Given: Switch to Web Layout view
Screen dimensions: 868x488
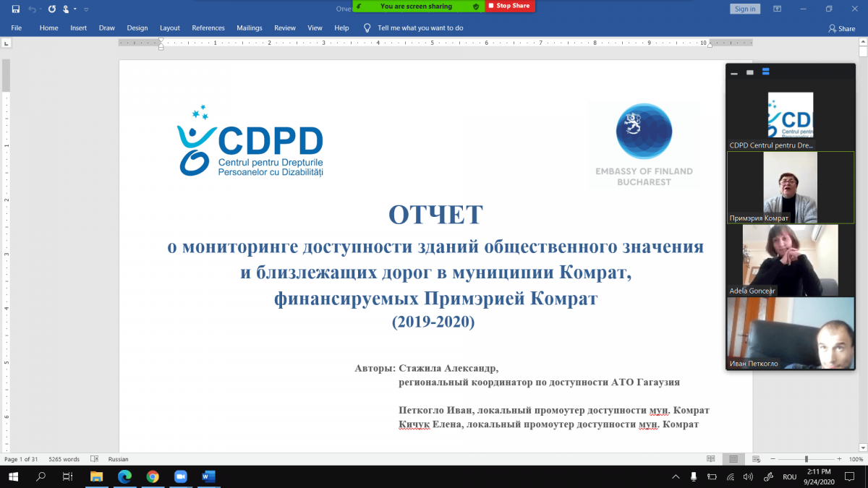Looking at the screenshot, I should 755,459.
